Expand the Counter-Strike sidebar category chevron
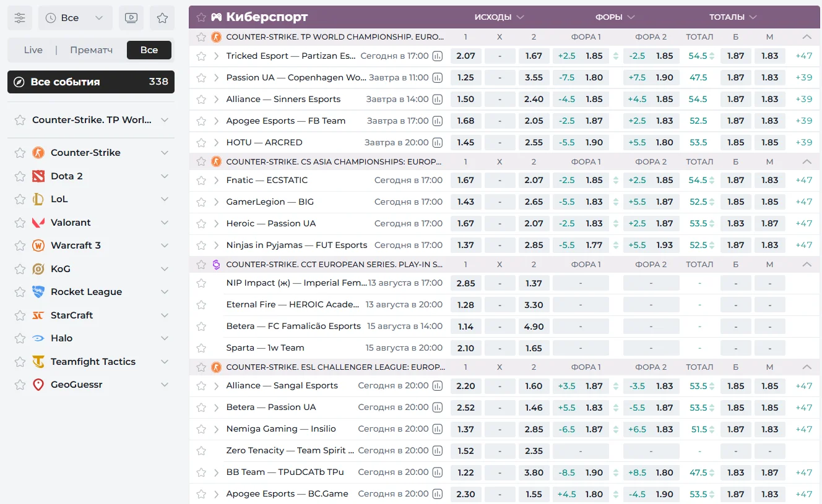Image resolution: width=822 pixels, height=504 pixels. pos(165,153)
